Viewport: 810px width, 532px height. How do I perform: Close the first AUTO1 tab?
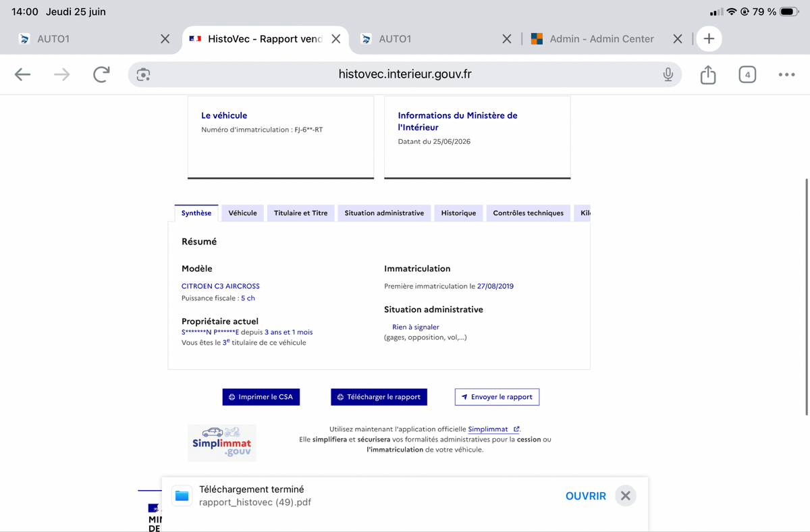[x=165, y=39]
